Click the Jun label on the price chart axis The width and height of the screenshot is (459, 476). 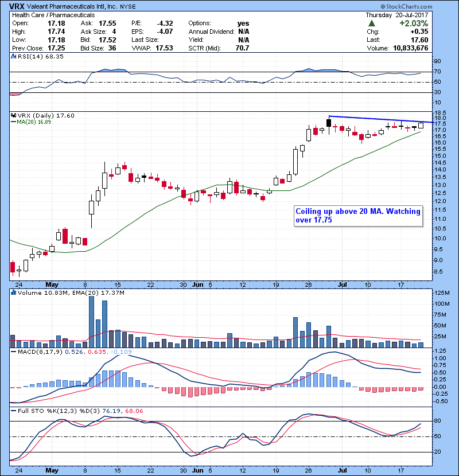[x=198, y=285]
